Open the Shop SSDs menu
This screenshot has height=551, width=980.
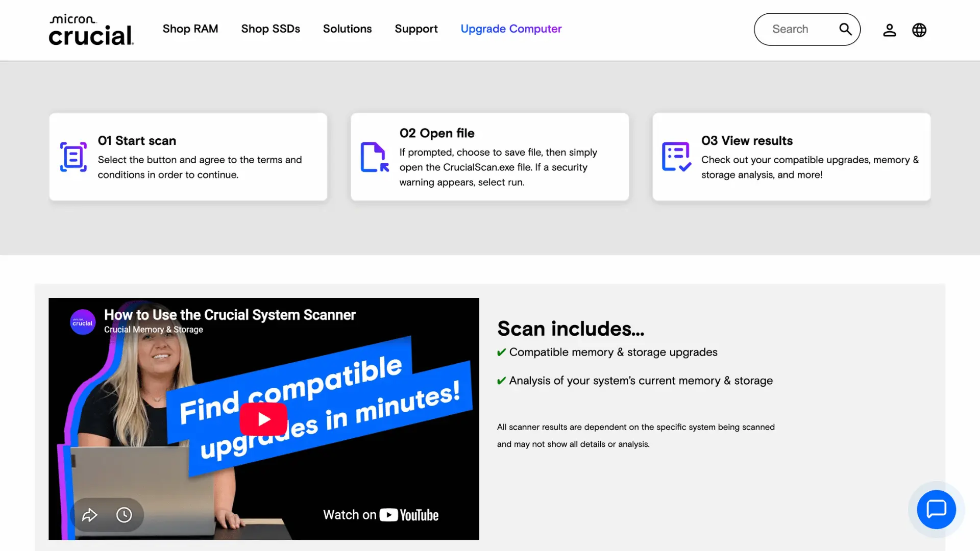click(271, 29)
